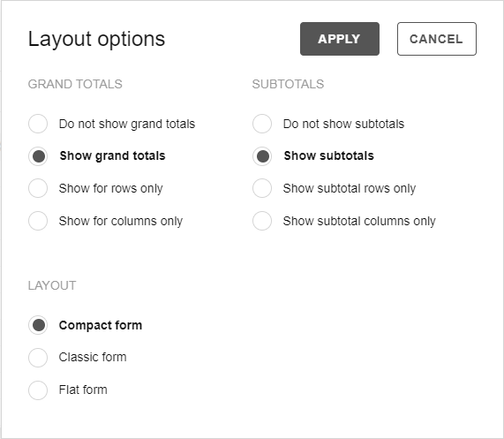Click the 'Flat form' label text
Image resolution: width=504 pixels, height=439 pixels.
[83, 390]
